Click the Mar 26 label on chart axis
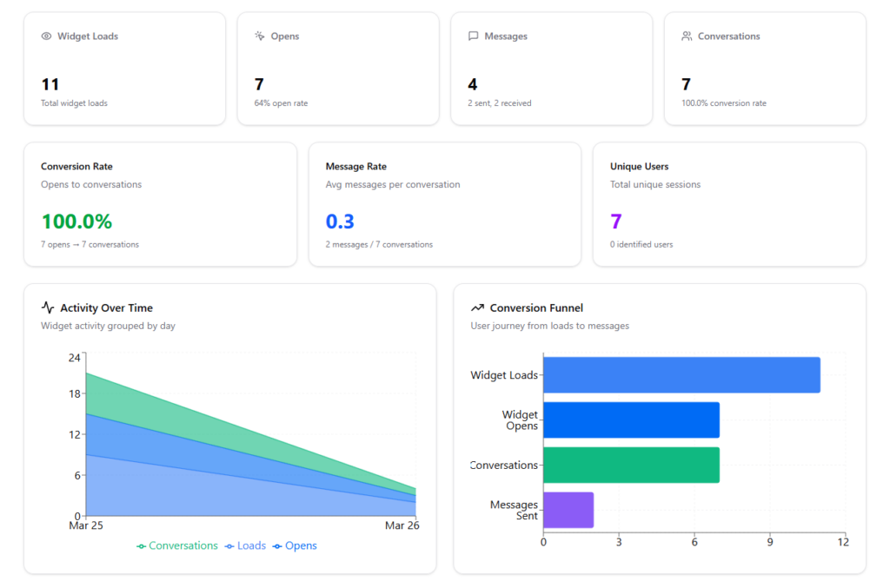890x588 pixels. pyautogui.click(x=401, y=525)
